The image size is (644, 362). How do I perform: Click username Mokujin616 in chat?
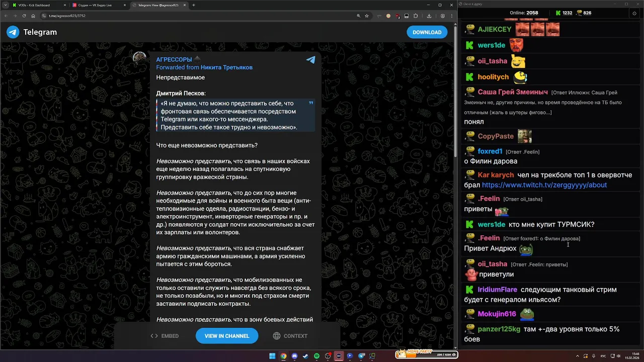(497, 314)
